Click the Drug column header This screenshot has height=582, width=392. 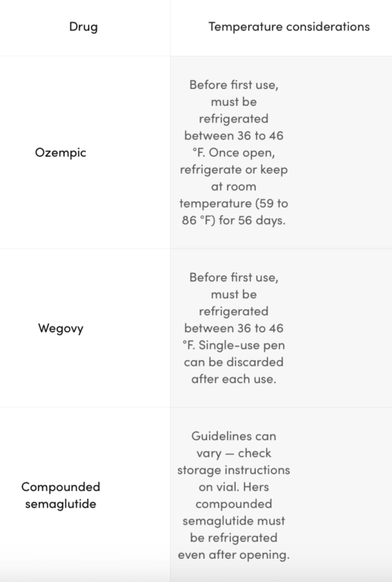pyautogui.click(x=83, y=27)
